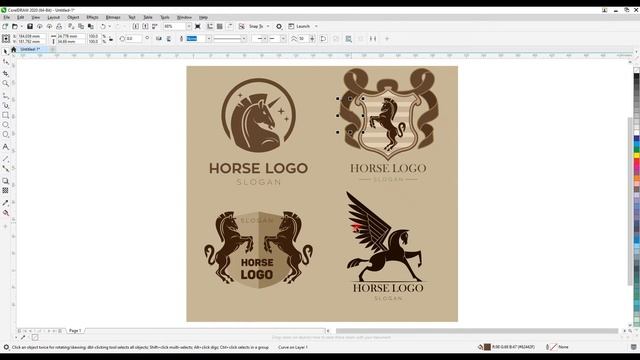Click the Copy icon in toolbar
This screenshot has height=360, width=640.
(x=81, y=26)
